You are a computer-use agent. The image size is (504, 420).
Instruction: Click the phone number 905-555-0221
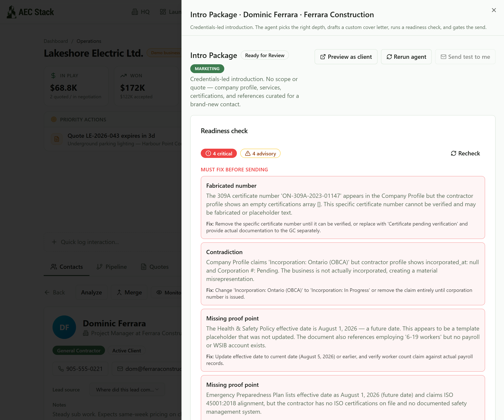[x=80, y=369]
